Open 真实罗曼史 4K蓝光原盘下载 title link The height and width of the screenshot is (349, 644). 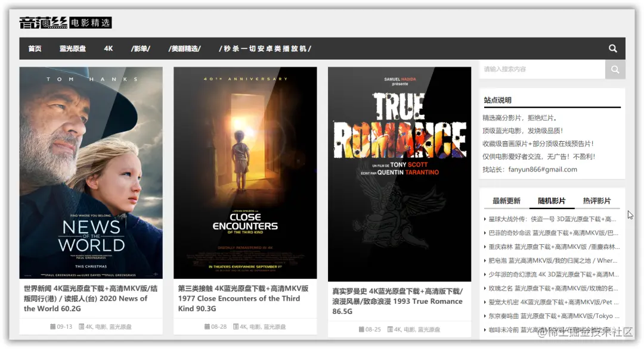[398, 301]
